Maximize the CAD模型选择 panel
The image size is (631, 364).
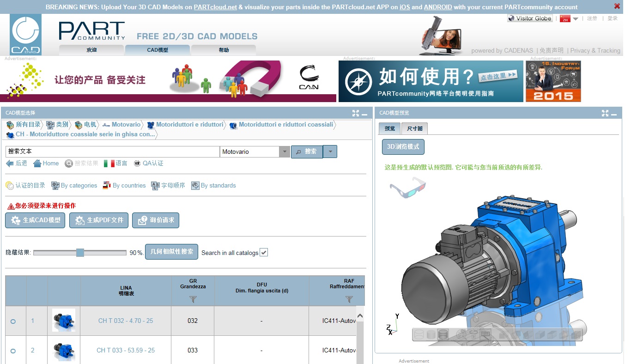point(355,113)
